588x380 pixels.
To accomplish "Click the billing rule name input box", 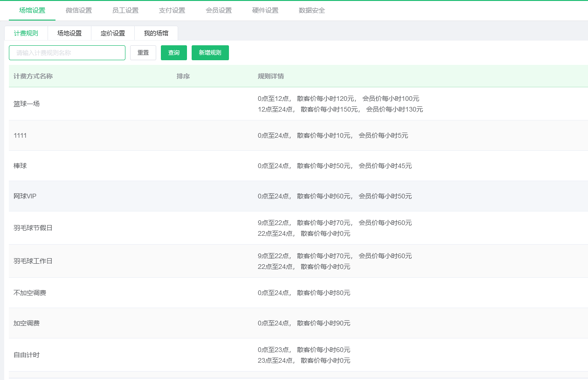I will pos(67,53).
